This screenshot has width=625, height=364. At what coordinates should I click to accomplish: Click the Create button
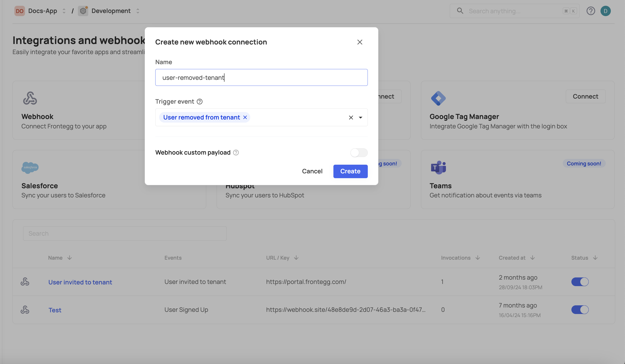[350, 171]
